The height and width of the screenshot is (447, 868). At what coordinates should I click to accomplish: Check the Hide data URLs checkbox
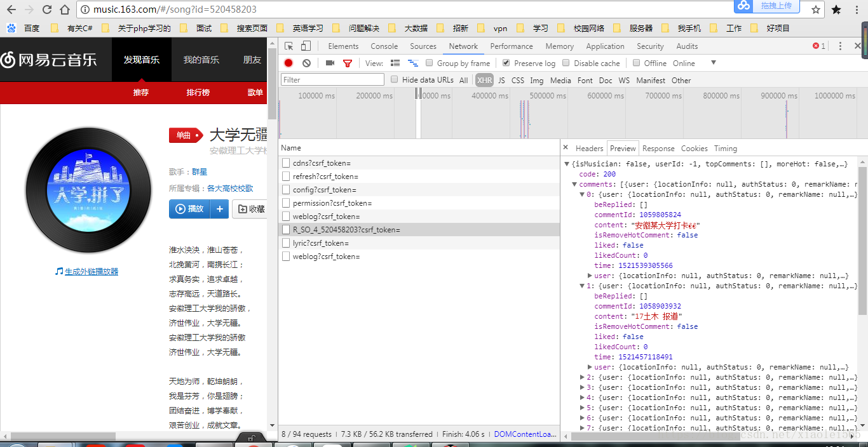tap(394, 80)
